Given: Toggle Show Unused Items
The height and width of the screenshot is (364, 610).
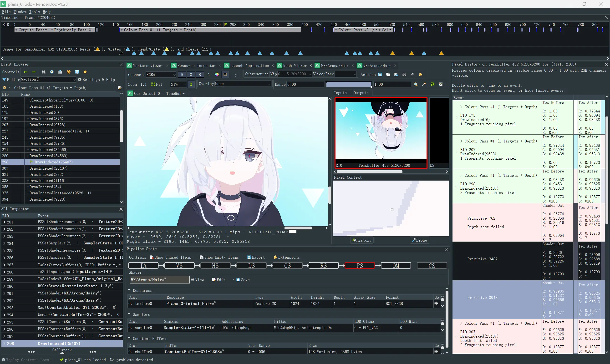Looking at the screenshot, I should 170,257.
